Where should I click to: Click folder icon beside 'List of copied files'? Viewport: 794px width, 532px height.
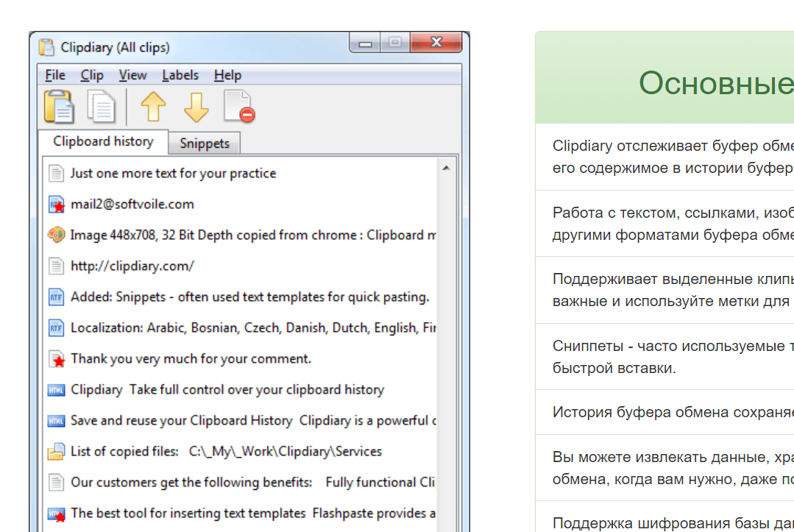(56, 451)
